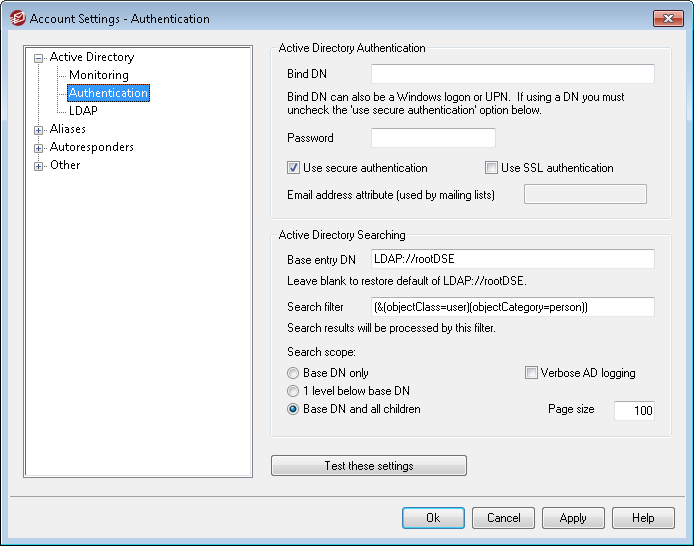
Task: Click the Apply button
Action: (573, 518)
